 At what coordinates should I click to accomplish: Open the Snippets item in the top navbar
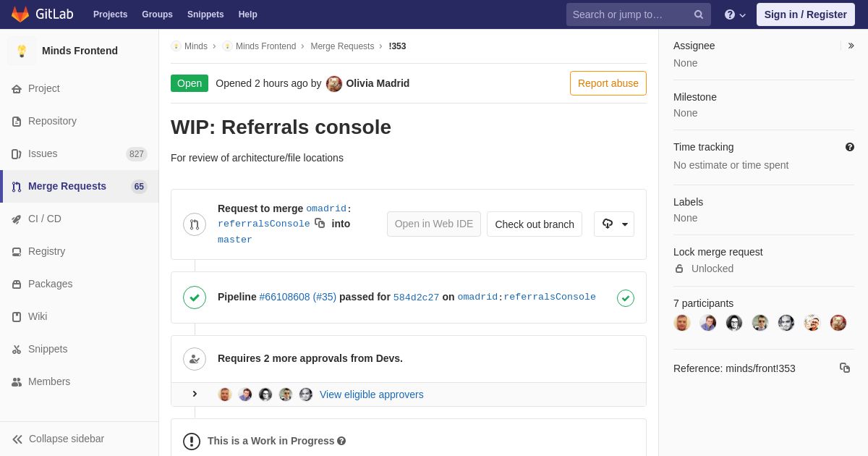point(205,14)
